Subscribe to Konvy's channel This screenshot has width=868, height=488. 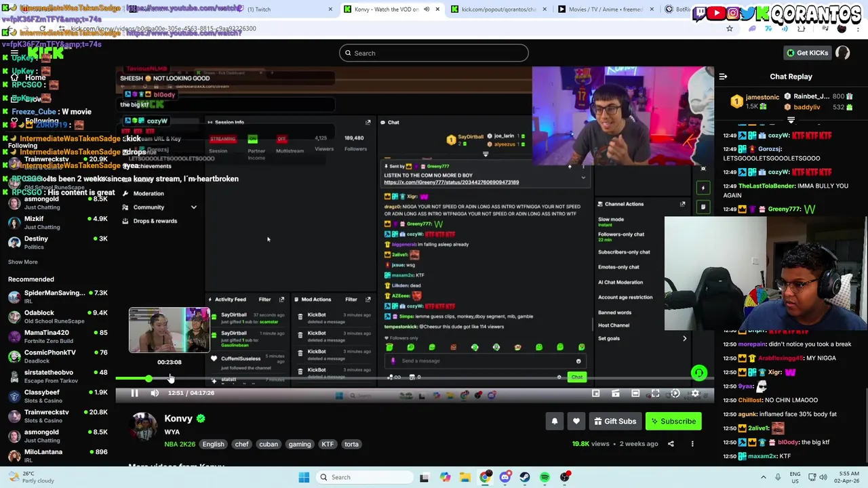673,422
